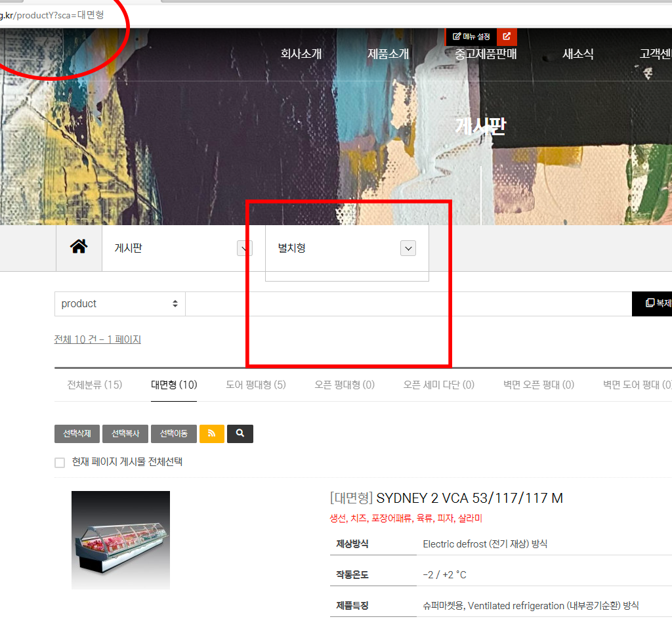Viewport: 672px width, 619px height.
Task: Open the SYDNEY 2 showcase product thumbnail
Action: click(x=121, y=540)
